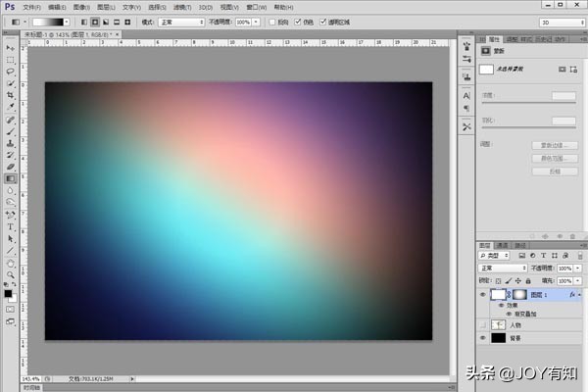The width and height of the screenshot is (588, 392).
Task: Toggle the 仿色 (Dither) checkbox
Action: point(298,21)
